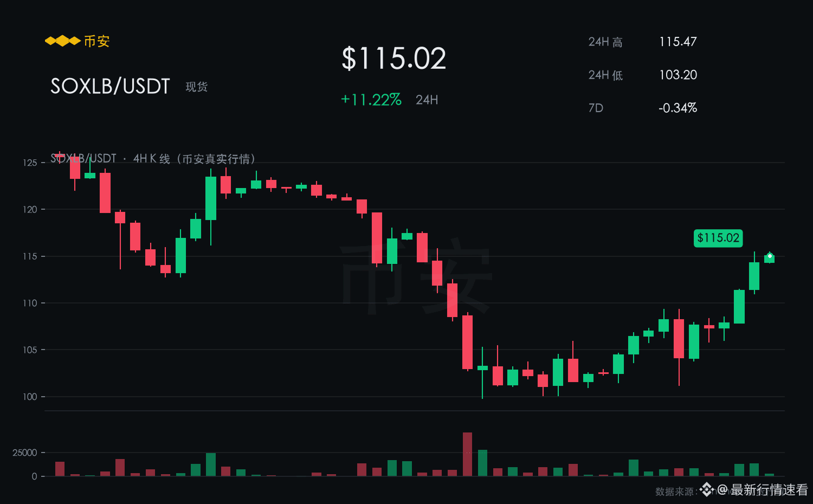
Task: Click the large $115.02 price display
Action: coord(393,58)
